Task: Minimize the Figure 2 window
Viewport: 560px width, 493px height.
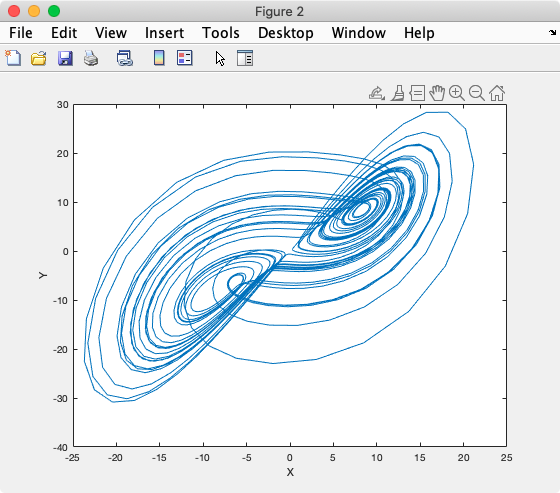Action: coord(34,11)
